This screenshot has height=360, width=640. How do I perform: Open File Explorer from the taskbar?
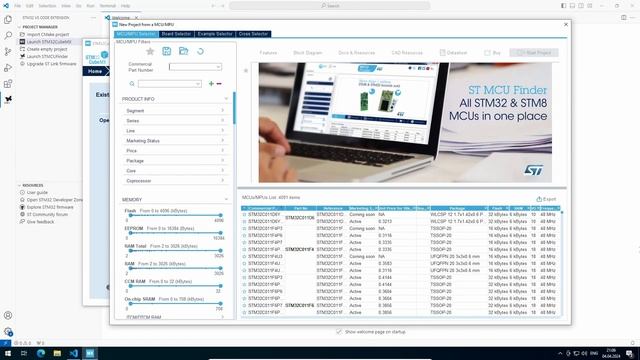coord(57,353)
